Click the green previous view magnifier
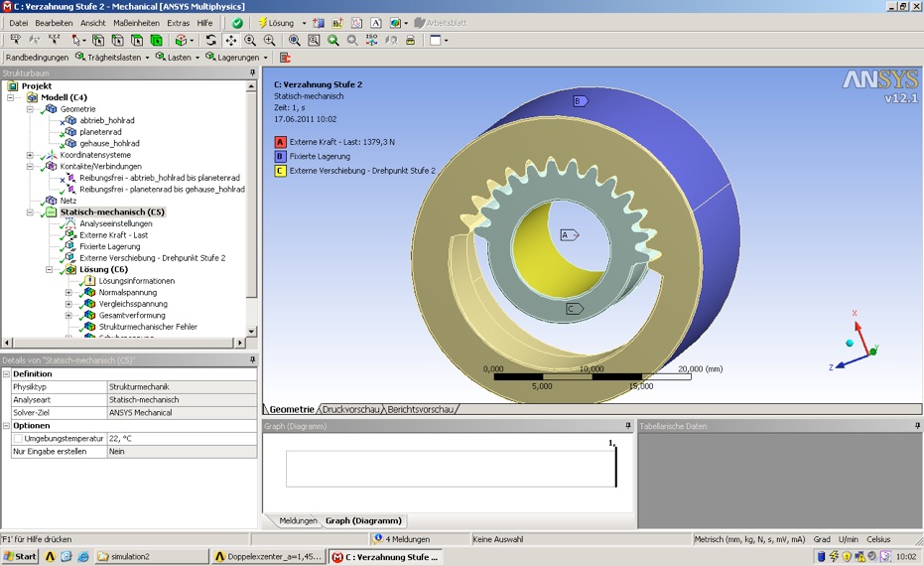 pos(332,40)
